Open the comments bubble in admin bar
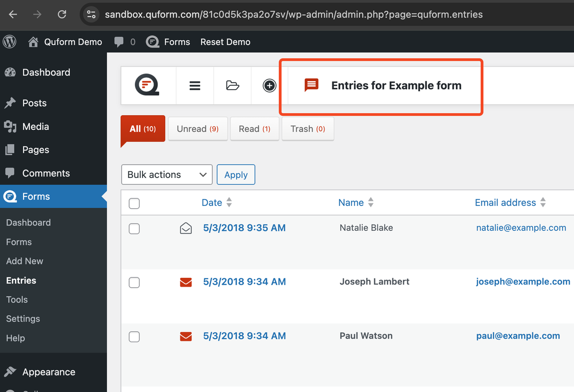The image size is (574, 392). coord(119,42)
